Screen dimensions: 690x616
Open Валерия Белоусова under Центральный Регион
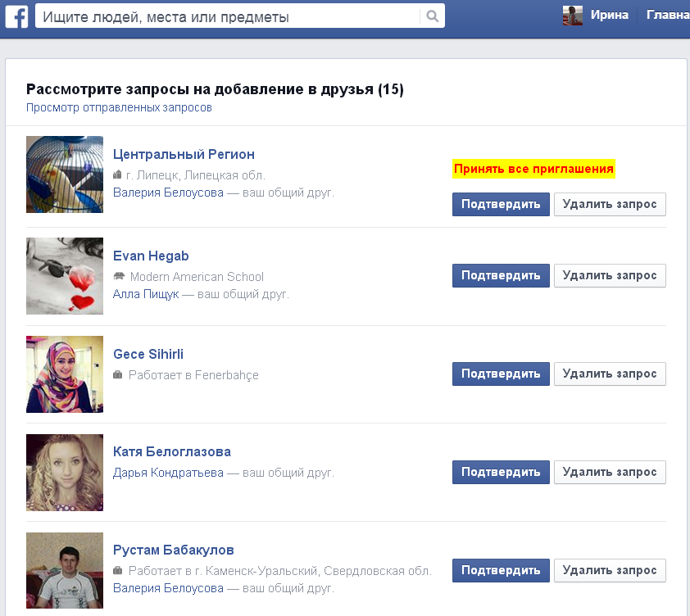tap(168, 192)
